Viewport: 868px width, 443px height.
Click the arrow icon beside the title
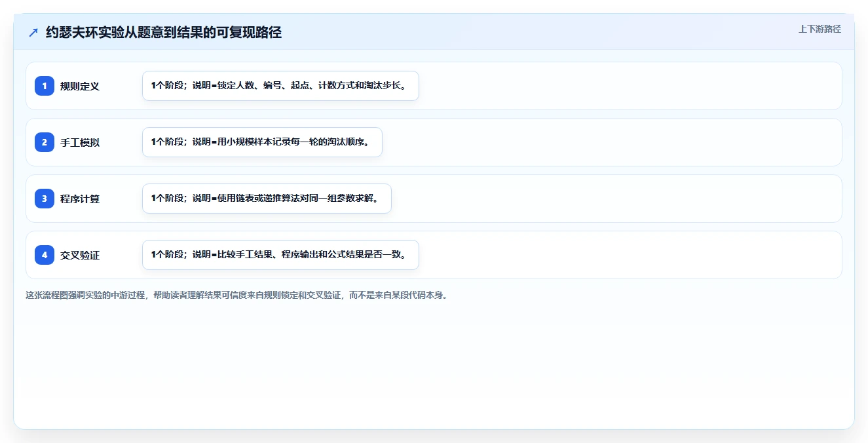[33, 33]
